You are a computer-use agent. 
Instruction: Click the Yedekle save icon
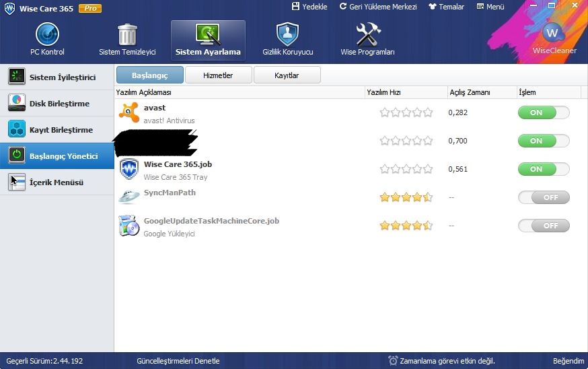(295, 6)
